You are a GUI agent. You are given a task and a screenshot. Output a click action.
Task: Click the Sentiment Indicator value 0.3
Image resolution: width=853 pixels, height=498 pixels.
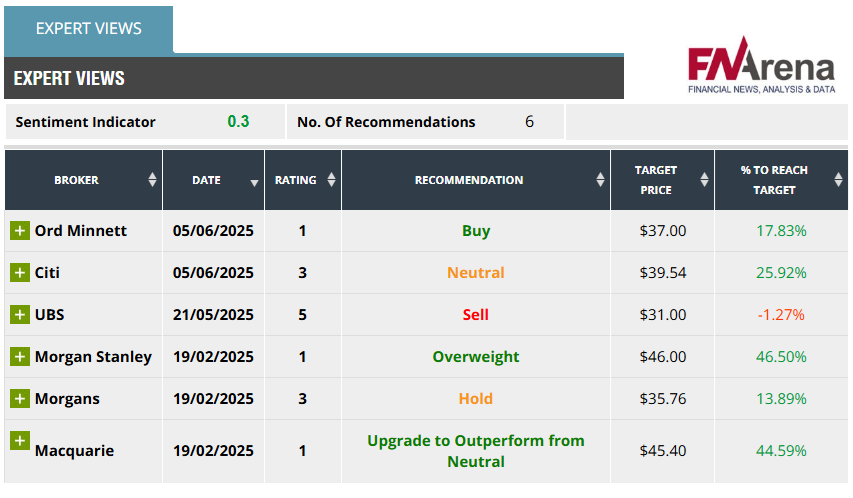[238, 122]
